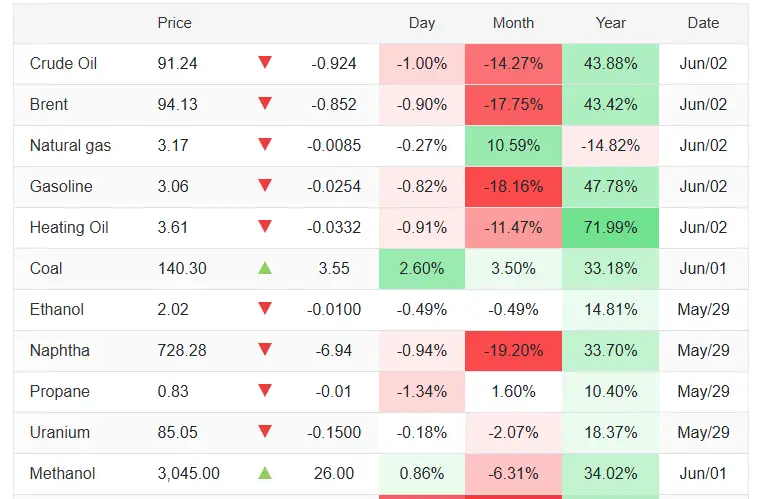The image size is (765, 499).
Task: Click the red down arrow for Crude Oil
Action: pos(265,62)
